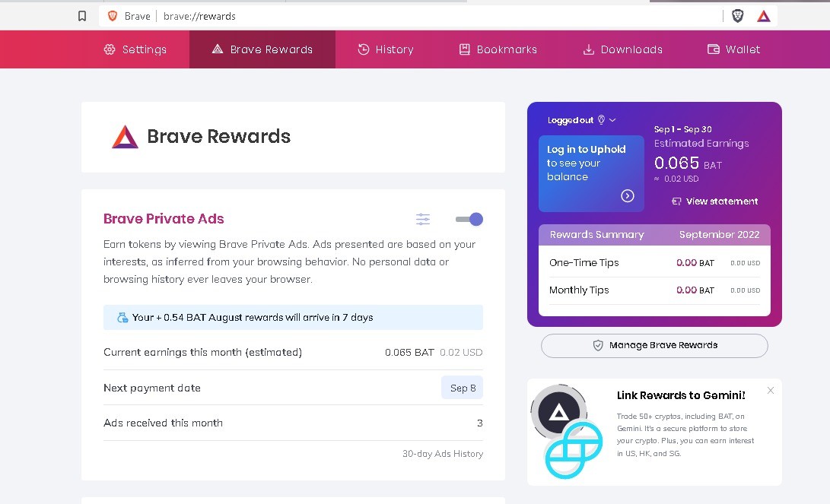Image resolution: width=830 pixels, height=504 pixels.
Task: Dismiss the Link Rewards to Gemini card
Action: click(x=770, y=390)
